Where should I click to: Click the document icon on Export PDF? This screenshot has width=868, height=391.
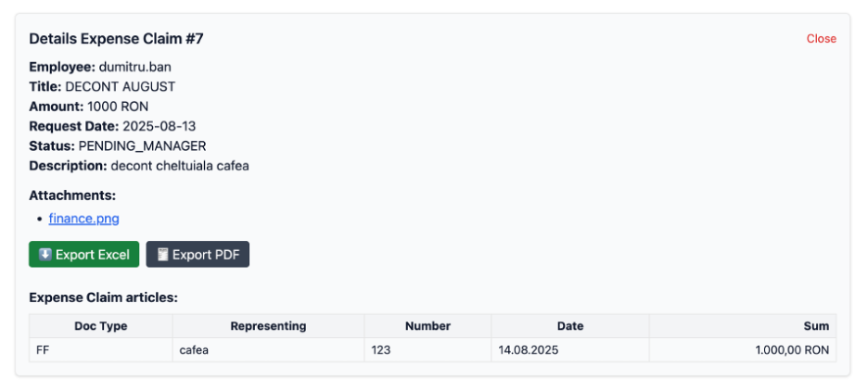162,255
